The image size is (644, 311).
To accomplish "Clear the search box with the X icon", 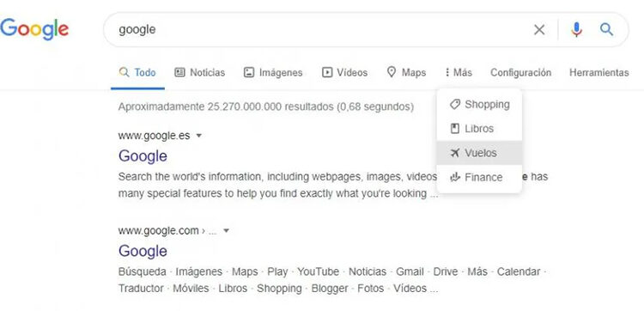I will pyautogui.click(x=539, y=29).
